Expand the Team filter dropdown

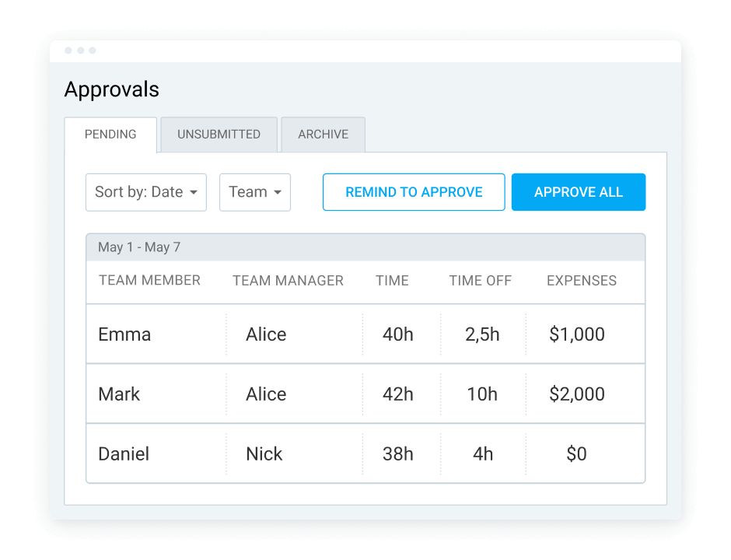[254, 192]
